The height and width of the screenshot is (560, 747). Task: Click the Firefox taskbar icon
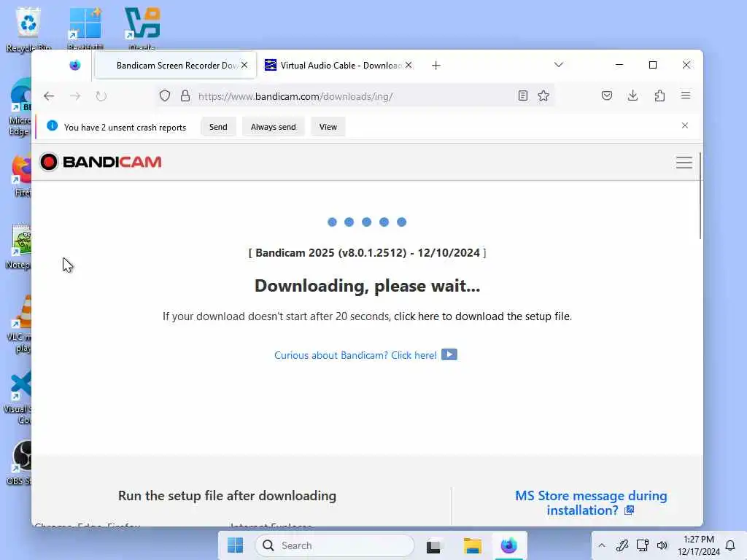tap(508, 545)
